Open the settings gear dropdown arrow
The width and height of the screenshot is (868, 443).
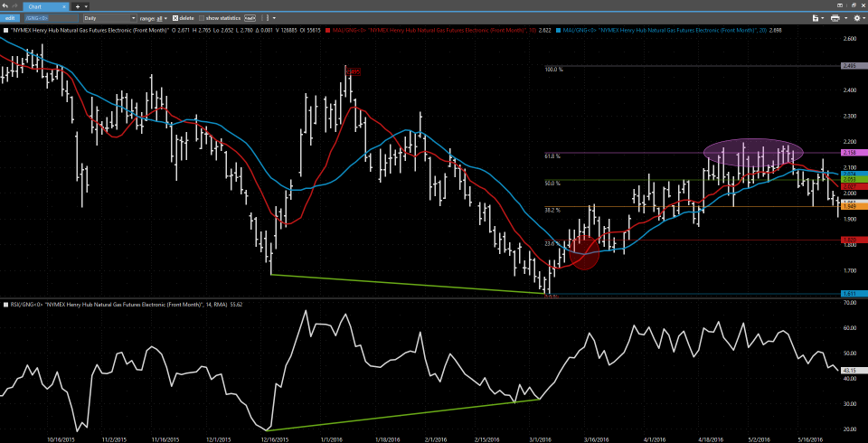tap(864, 18)
